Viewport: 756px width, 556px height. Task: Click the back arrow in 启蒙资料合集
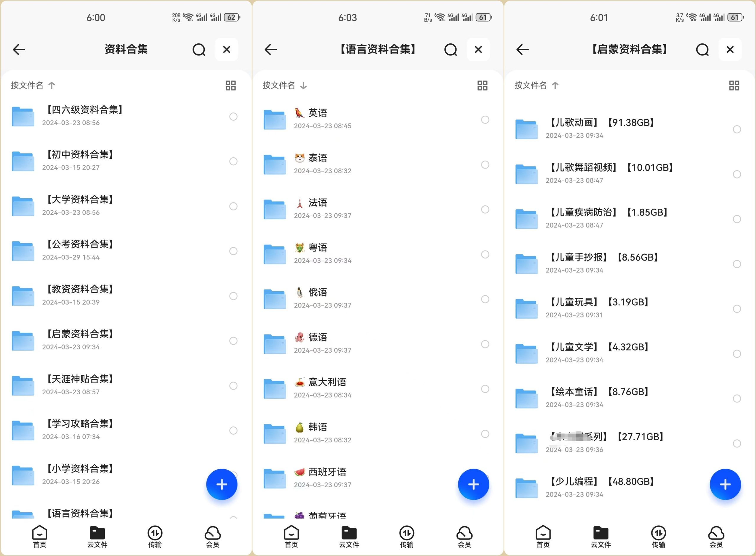coord(524,49)
